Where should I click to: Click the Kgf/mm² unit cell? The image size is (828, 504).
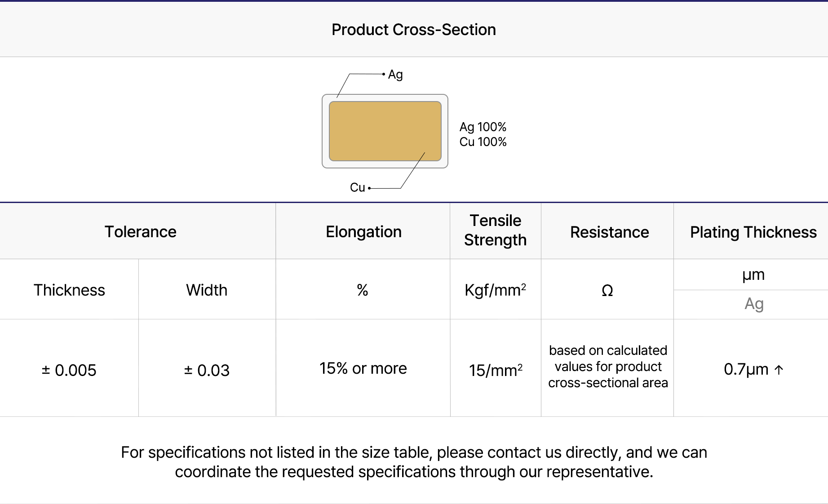495,290
